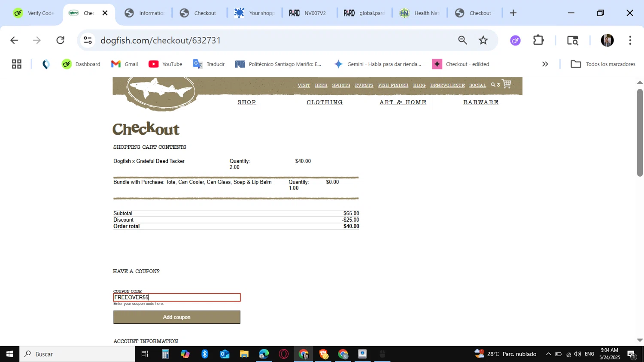Open the Copilot icon in taskbar
644x362 pixels.
click(x=185, y=354)
